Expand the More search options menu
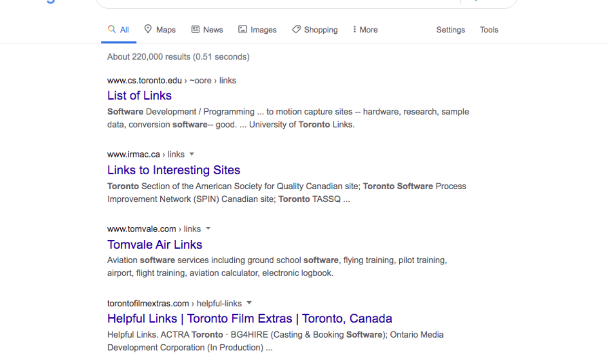Image resolution: width=609 pixels, height=364 pixels. (x=365, y=30)
